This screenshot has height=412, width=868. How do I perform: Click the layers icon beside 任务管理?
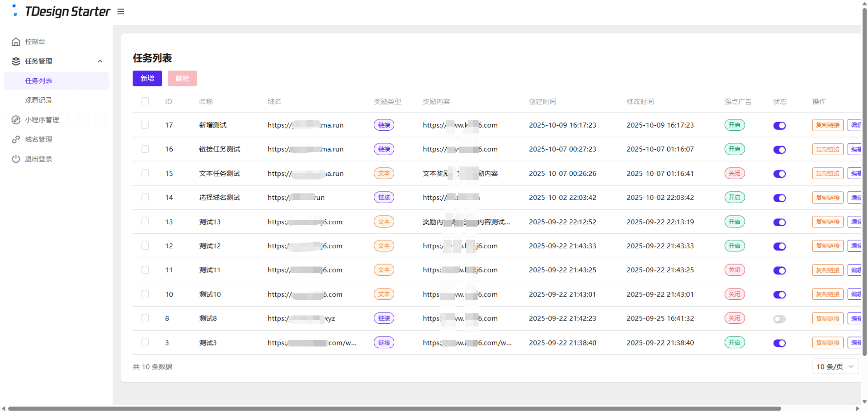pos(16,61)
